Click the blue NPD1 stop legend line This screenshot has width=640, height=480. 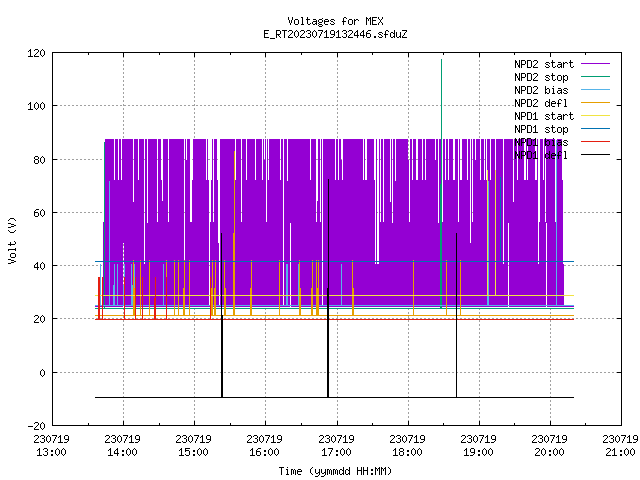coord(595,129)
